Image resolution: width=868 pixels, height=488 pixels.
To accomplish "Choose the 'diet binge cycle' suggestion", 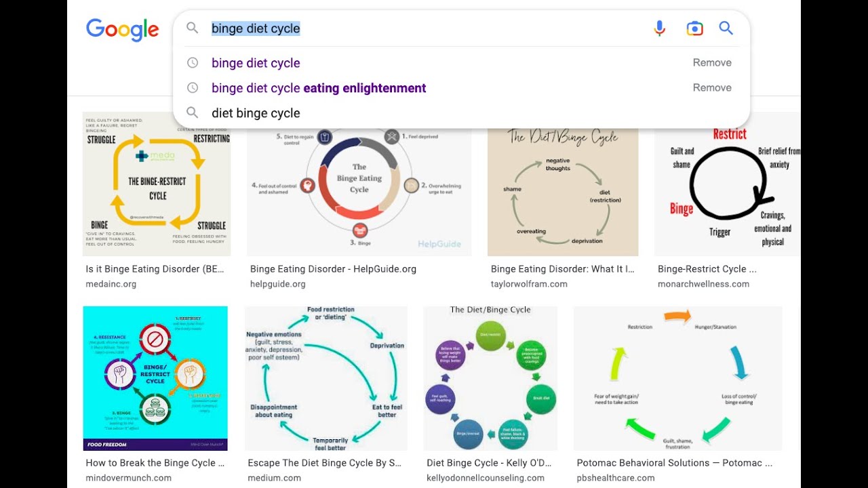I will [x=256, y=113].
